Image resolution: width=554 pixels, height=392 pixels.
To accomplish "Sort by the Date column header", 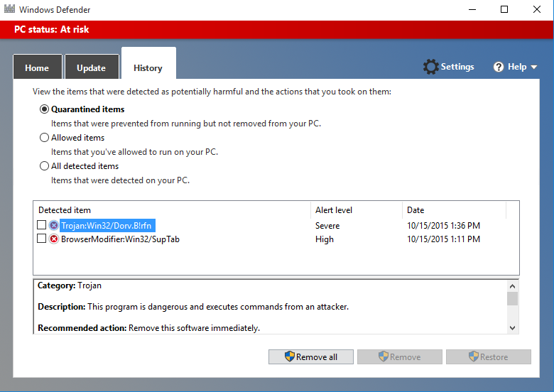I will 454,210.
